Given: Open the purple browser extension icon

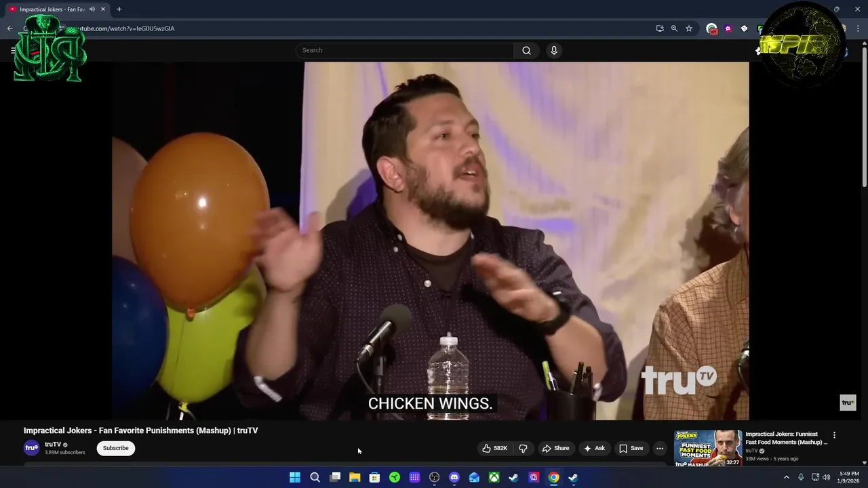Looking at the screenshot, I should click(x=728, y=28).
